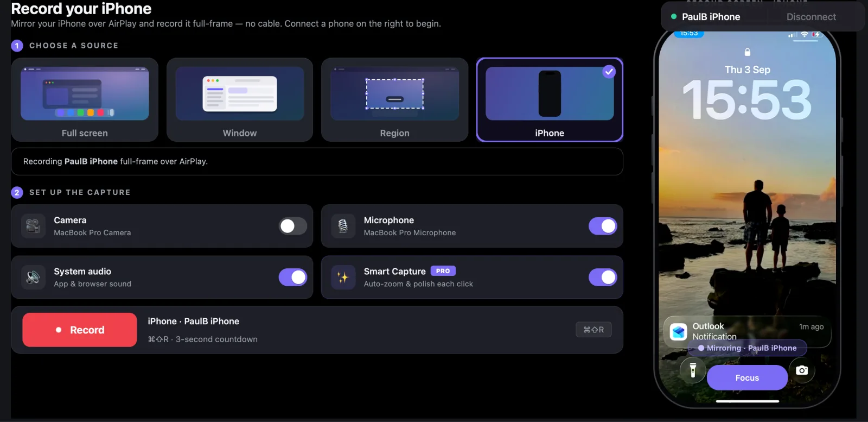
Task: Click the Wi-Fi icon in iPhone status bar
Action: click(805, 34)
